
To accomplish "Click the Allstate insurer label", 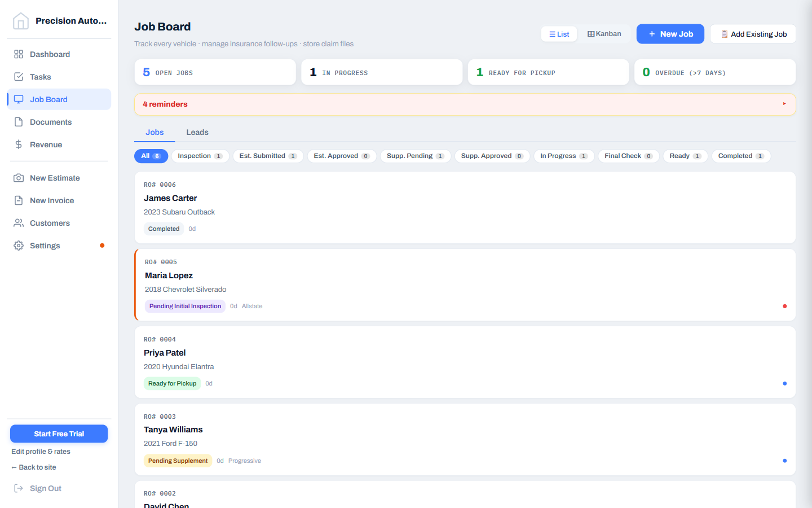I will click(252, 306).
